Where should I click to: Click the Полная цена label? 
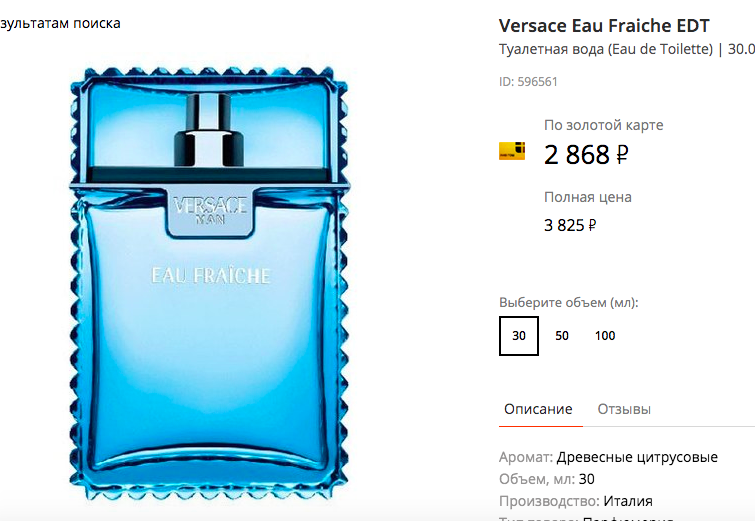point(588,197)
